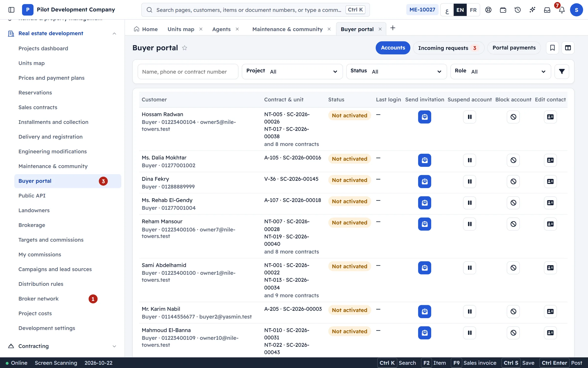Block Dina Fekry's account
The height and width of the screenshot is (368, 588).
pos(513,182)
